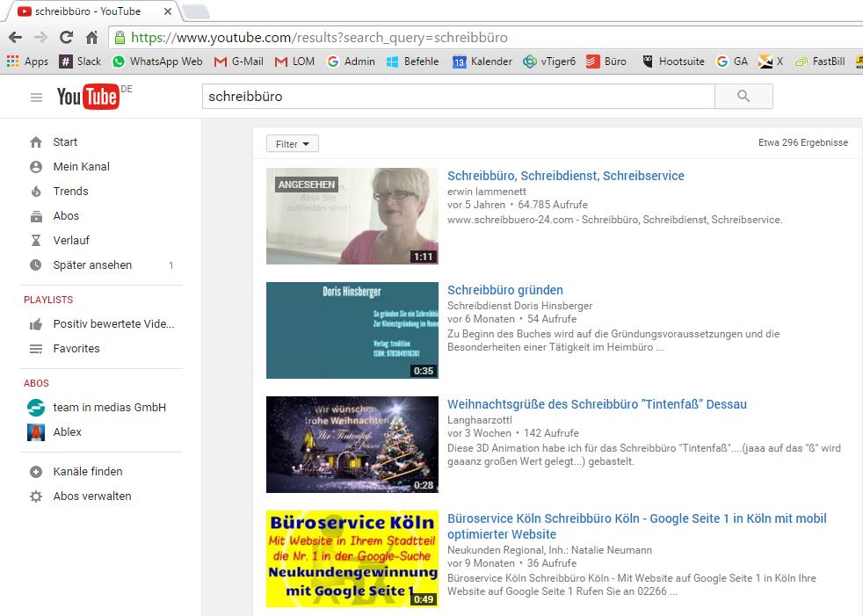Open channel Langhaarzottl
This screenshot has height=616, width=863.
pyautogui.click(x=480, y=420)
